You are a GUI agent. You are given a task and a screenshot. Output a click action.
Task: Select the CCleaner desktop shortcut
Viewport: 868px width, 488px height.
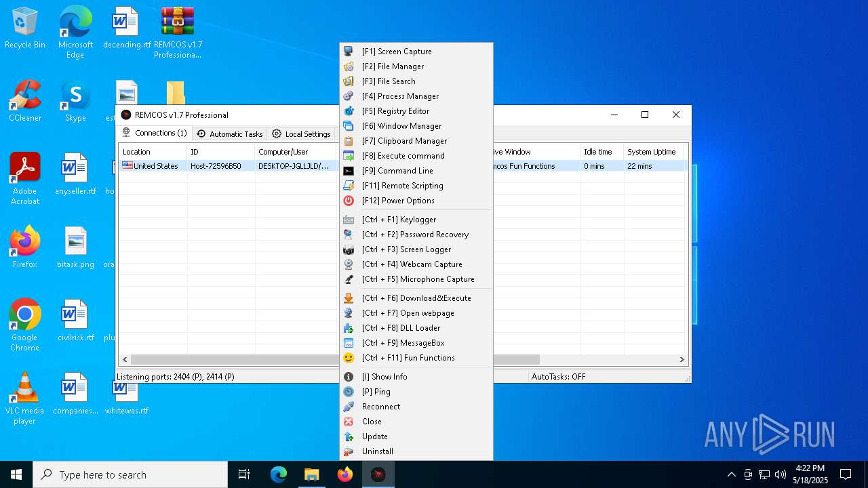[25, 102]
